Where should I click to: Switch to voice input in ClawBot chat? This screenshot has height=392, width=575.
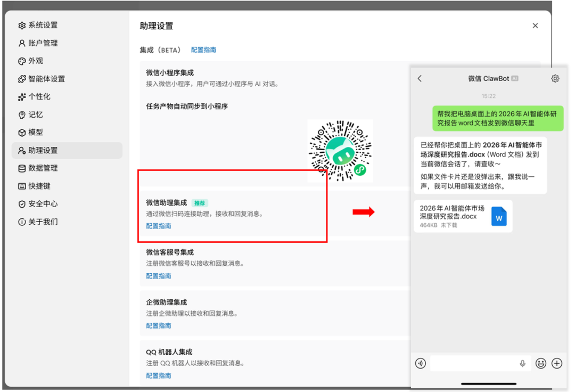pyautogui.click(x=421, y=363)
